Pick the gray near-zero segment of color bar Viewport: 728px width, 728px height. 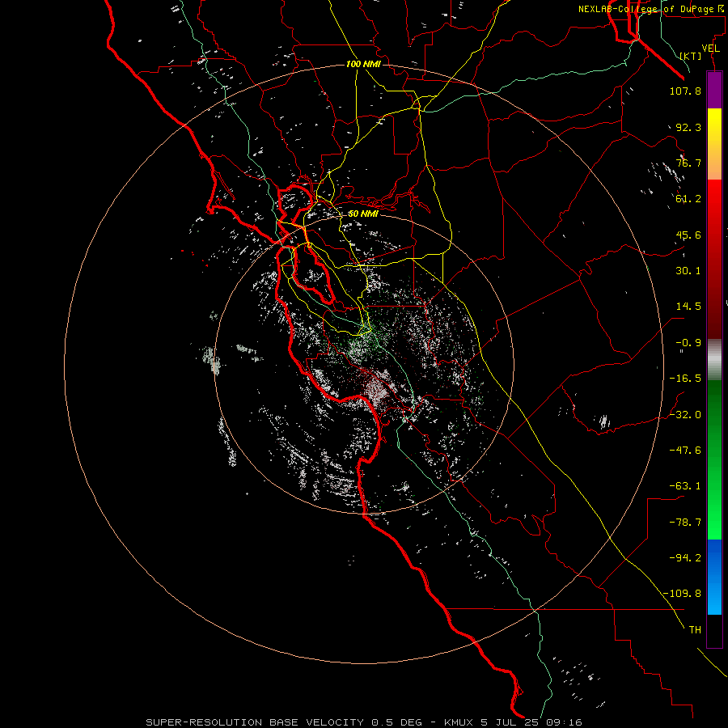click(714, 360)
